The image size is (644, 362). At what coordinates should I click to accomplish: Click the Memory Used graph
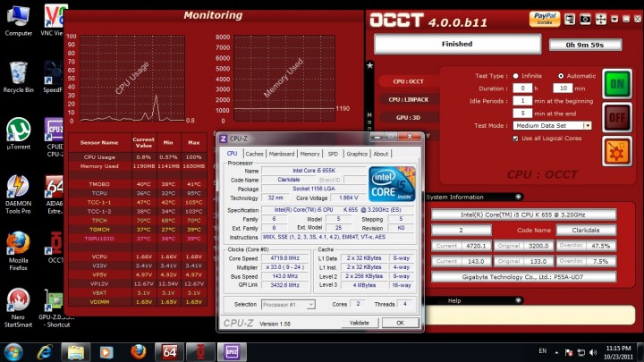coord(284,78)
